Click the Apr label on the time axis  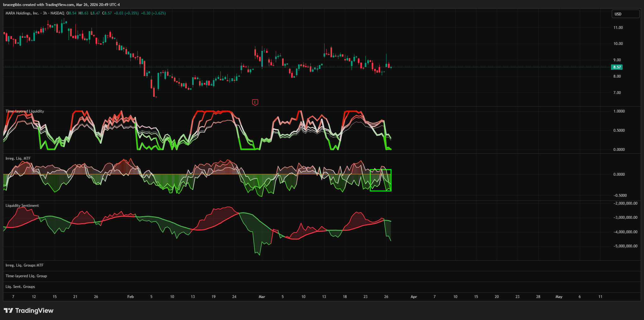point(414,297)
